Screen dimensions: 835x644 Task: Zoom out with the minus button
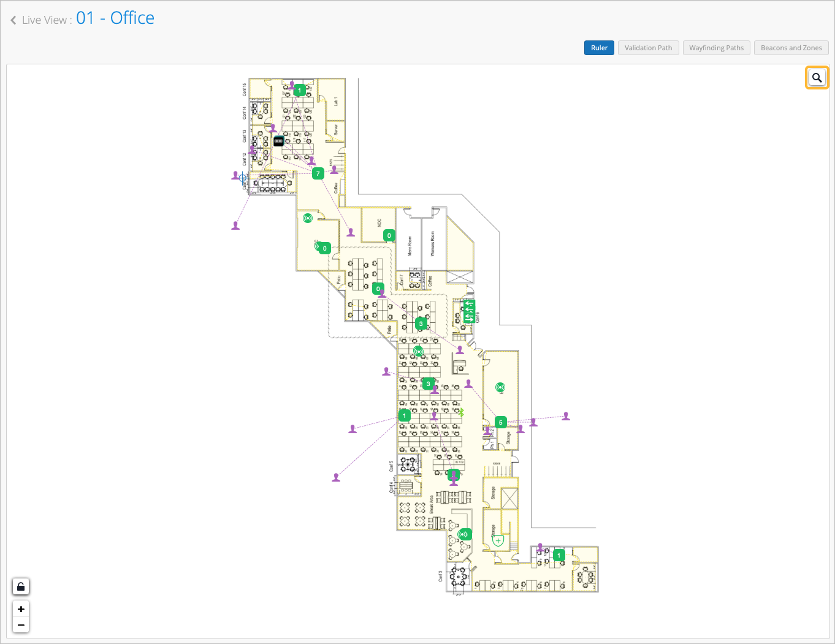[x=21, y=625]
